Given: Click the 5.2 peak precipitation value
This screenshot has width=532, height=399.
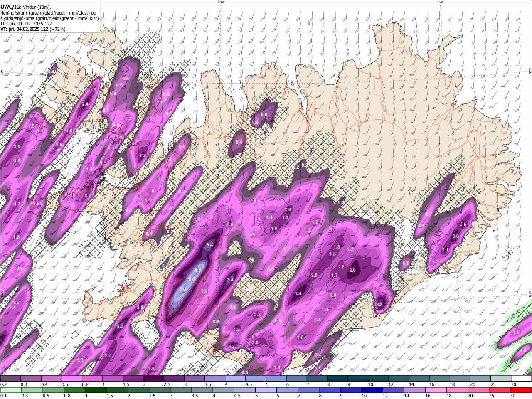Looking at the screenshot, I should pyautogui.click(x=198, y=271).
